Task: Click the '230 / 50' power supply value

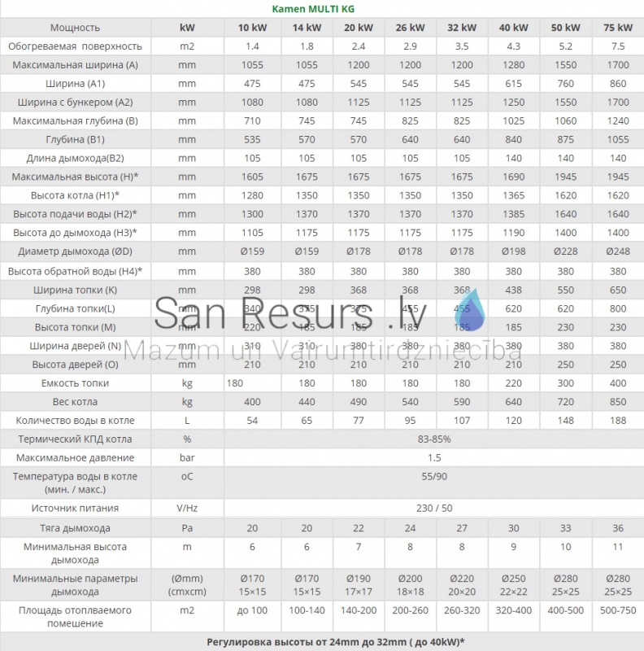Action: 434,508
